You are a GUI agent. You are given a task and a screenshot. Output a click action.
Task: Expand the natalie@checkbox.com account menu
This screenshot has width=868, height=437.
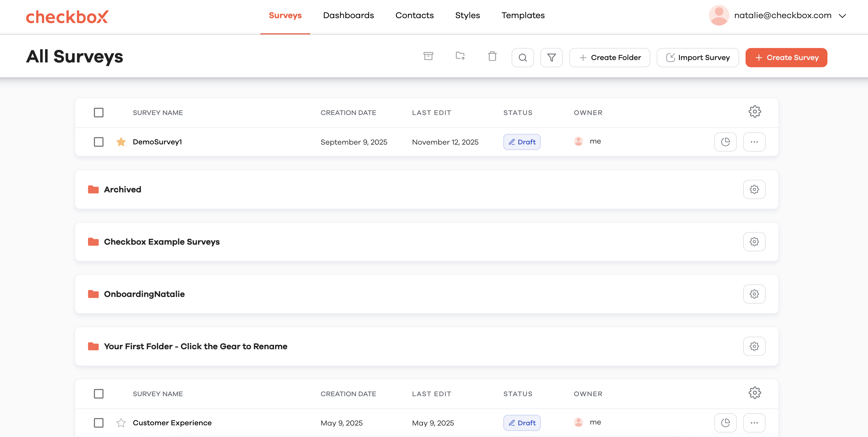tap(842, 15)
